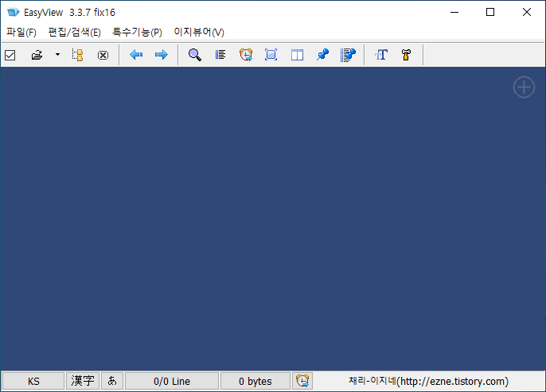Toggle the checkbox icon in the toolbar

tap(10, 55)
